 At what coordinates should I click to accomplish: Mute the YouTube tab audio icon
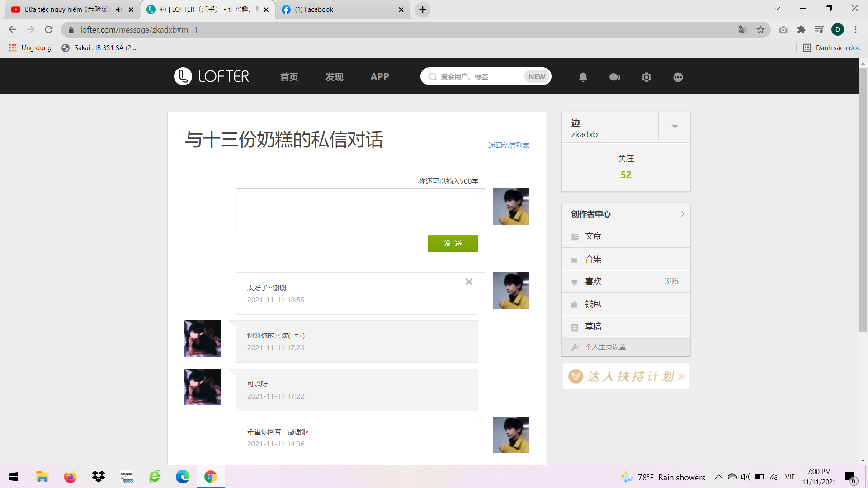[x=119, y=9]
